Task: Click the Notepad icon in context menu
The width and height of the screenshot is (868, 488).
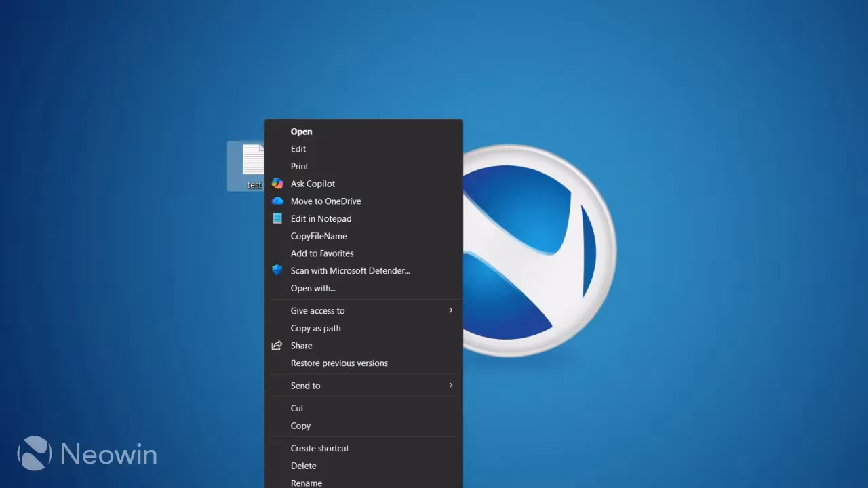Action: click(x=277, y=218)
